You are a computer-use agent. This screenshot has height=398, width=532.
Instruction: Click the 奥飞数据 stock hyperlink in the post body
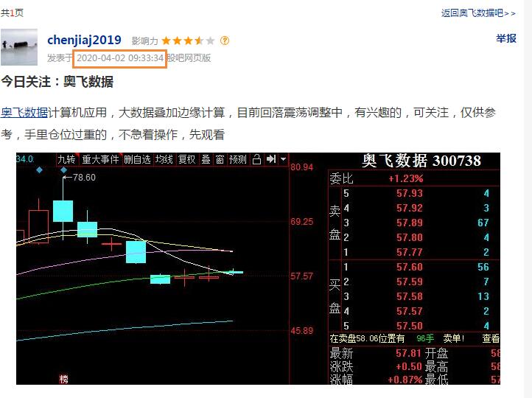coord(24,112)
